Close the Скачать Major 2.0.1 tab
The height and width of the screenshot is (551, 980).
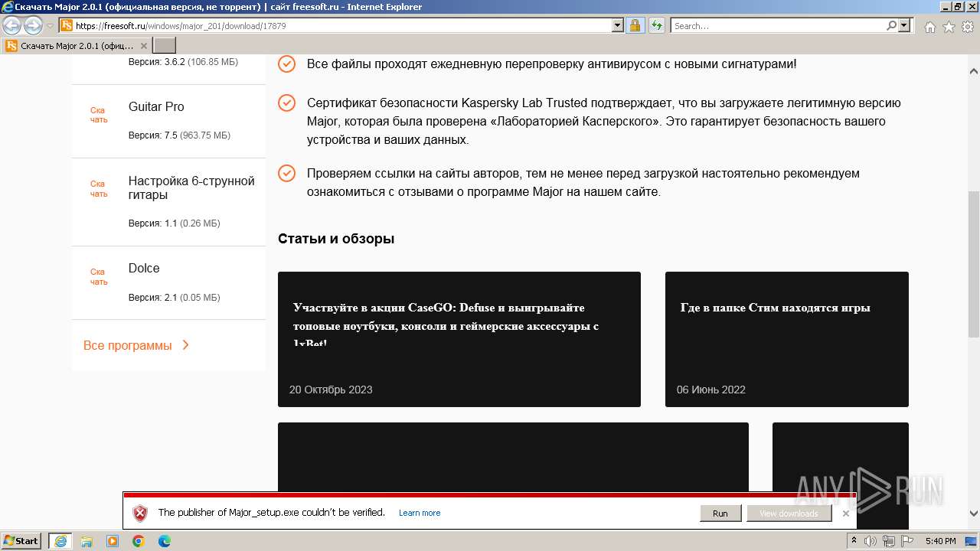pyautogui.click(x=143, y=46)
